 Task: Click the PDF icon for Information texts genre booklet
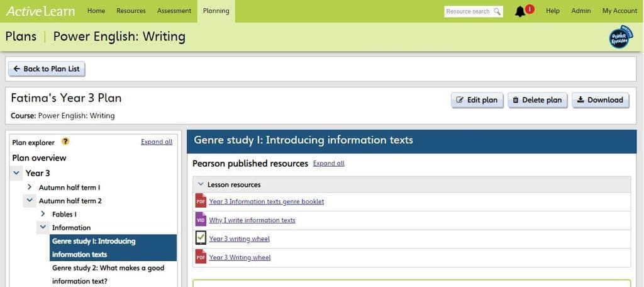pyautogui.click(x=201, y=201)
